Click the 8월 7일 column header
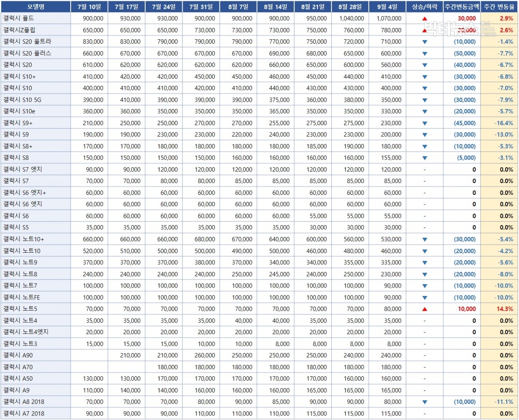Viewport: 519px width, 420px height. click(x=238, y=6)
